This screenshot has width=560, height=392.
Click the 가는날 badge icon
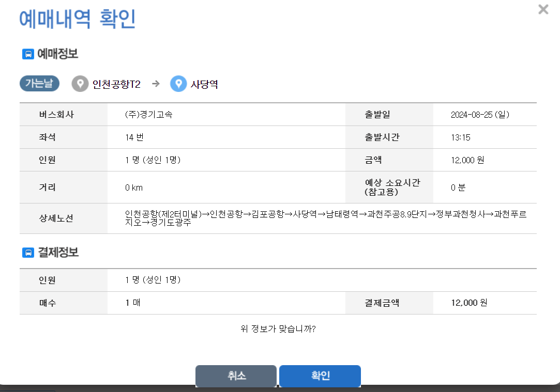pyautogui.click(x=39, y=83)
